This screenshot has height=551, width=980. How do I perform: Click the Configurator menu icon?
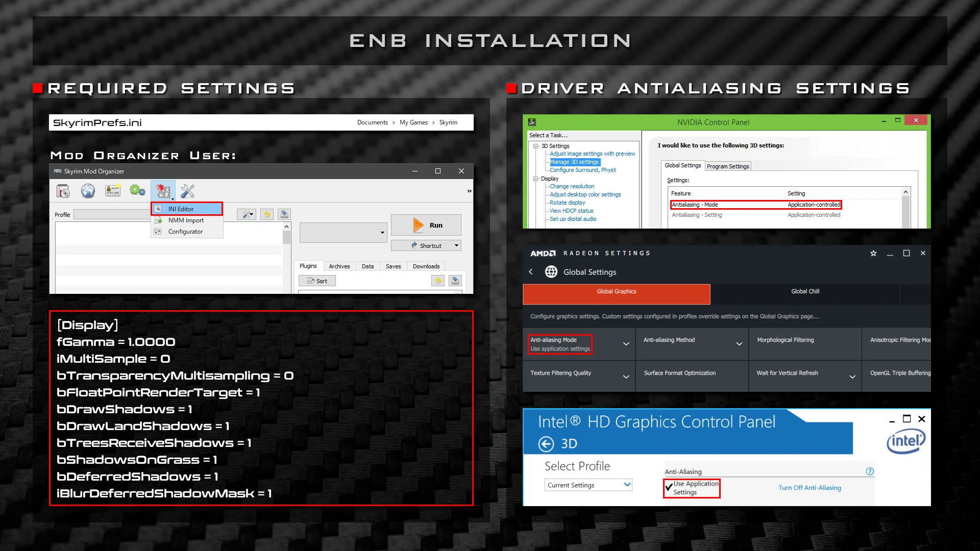[x=158, y=232]
